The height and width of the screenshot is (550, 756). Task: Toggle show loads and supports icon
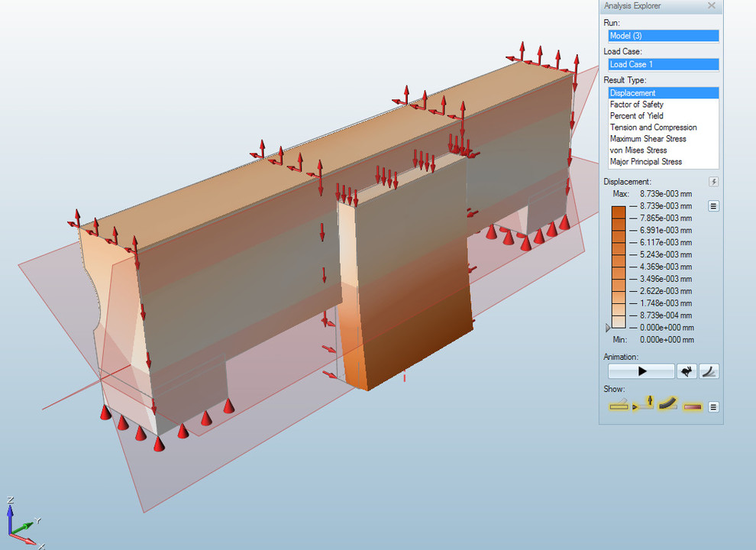(644, 405)
